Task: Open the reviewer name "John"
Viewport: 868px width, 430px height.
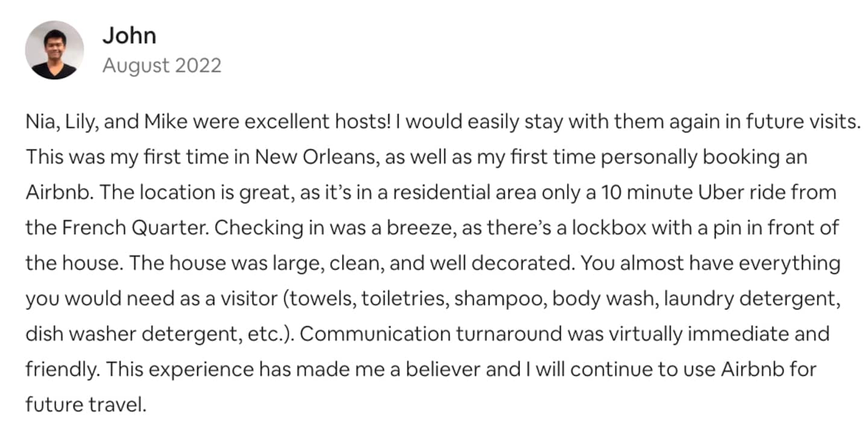Action: click(129, 36)
